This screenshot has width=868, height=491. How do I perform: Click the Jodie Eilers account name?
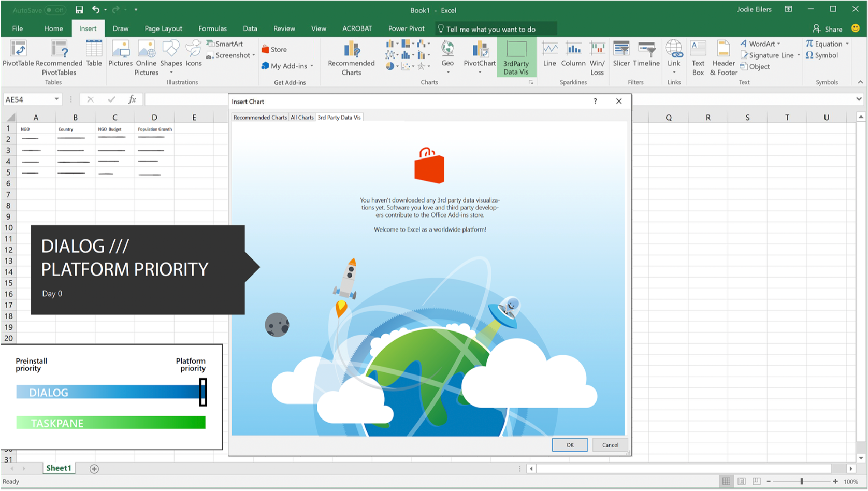pyautogui.click(x=754, y=9)
